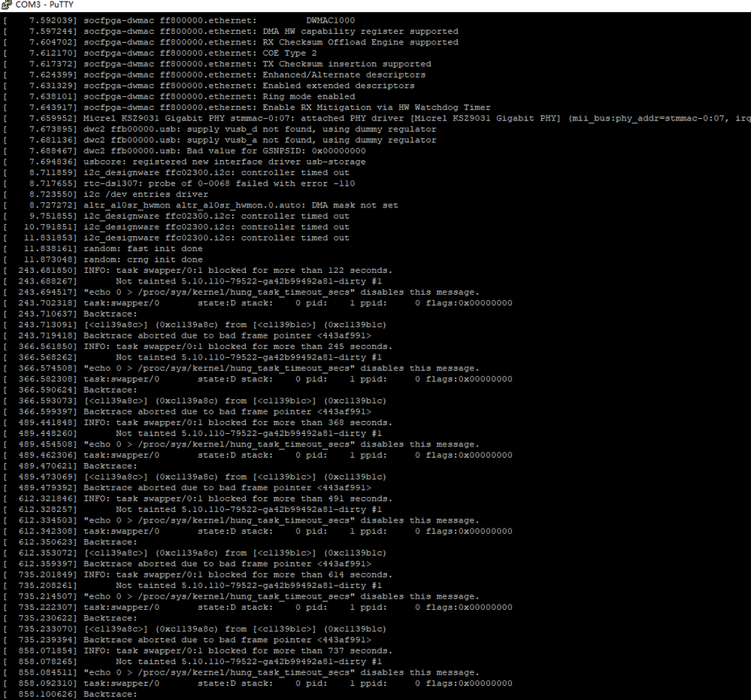Click 'blocked for more than 737 seconds' line

(x=198, y=650)
